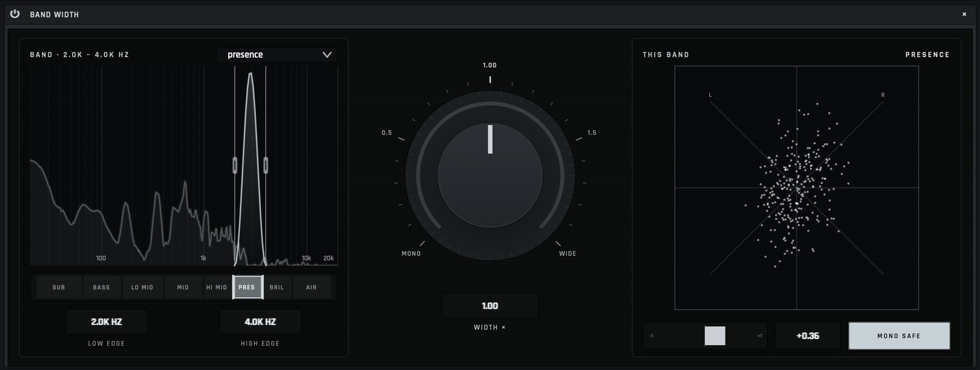
Task: Click the R label in goniometer
Action: coord(883,95)
